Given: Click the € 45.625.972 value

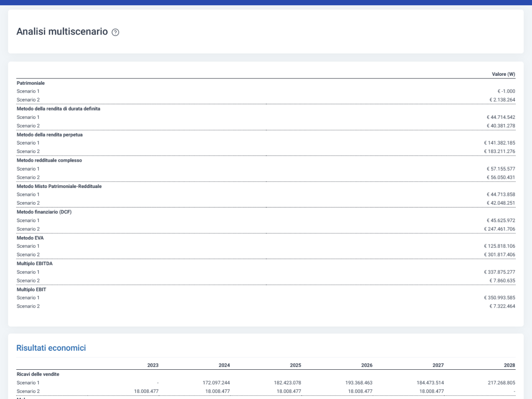Looking at the screenshot, I should coord(501,220).
